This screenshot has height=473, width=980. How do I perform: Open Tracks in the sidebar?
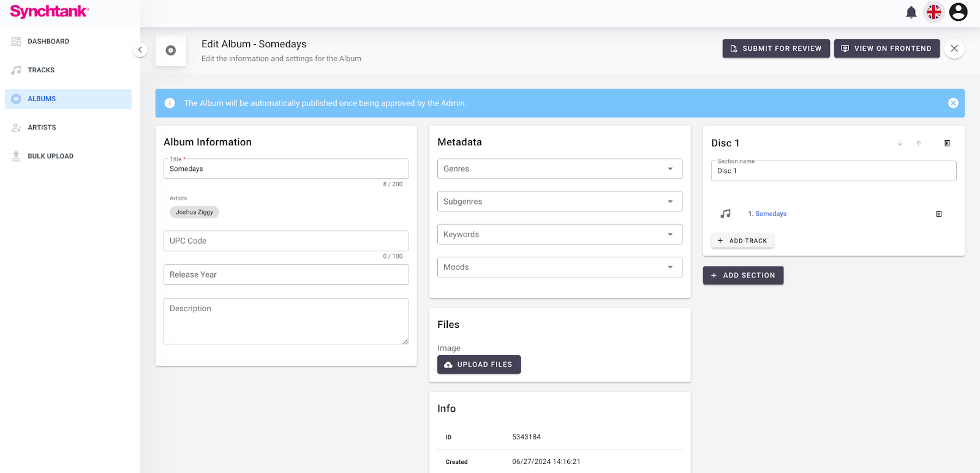(x=41, y=70)
